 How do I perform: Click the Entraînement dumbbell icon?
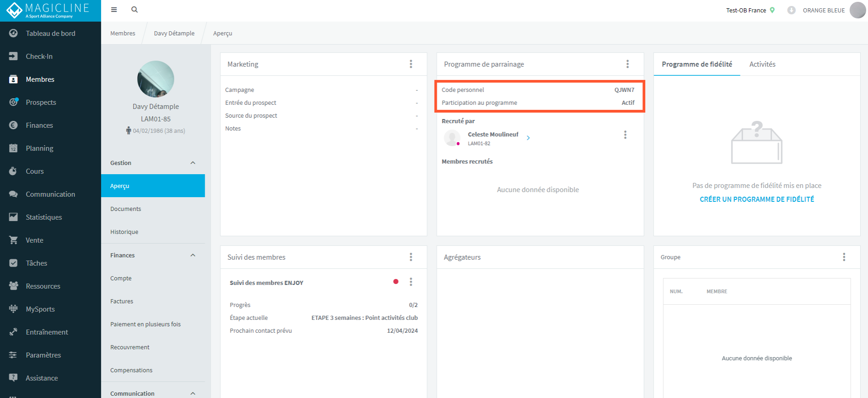pyautogui.click(x=13, y=332)
